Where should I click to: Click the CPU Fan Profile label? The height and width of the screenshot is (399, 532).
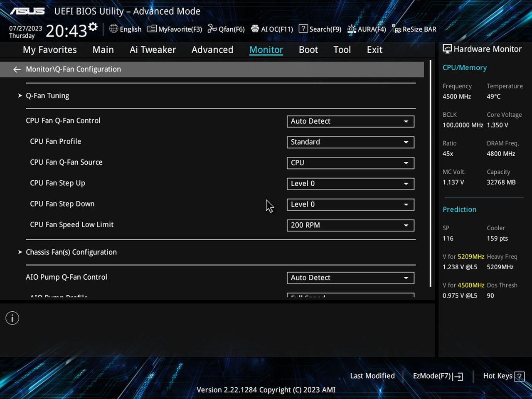point(56,141)
